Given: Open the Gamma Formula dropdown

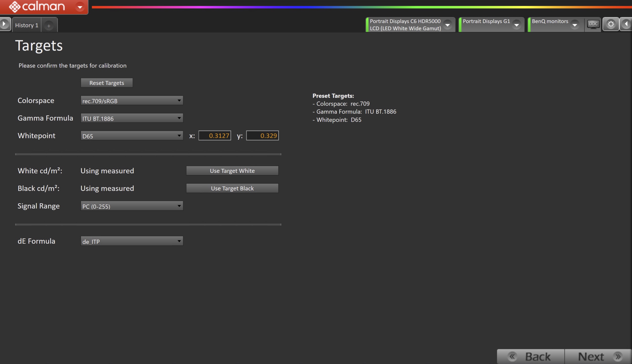Looking at the screenshot, I should point(132,118).
